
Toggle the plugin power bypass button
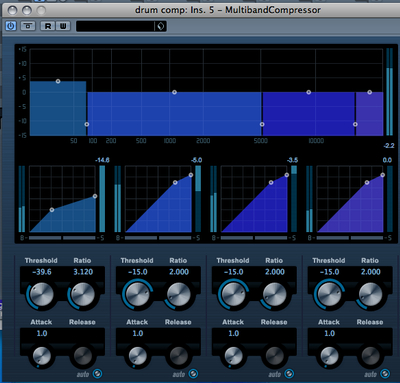pyautogui.click(x=11, y=26)
